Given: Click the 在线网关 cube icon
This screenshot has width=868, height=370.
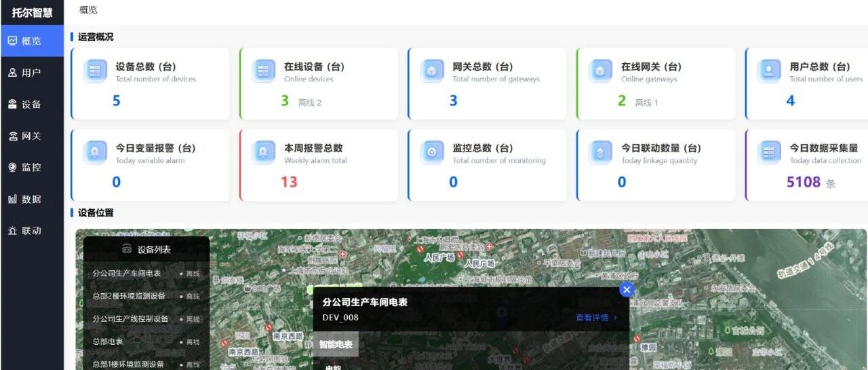Looking at the screenshot, I should tap(600, 71).
